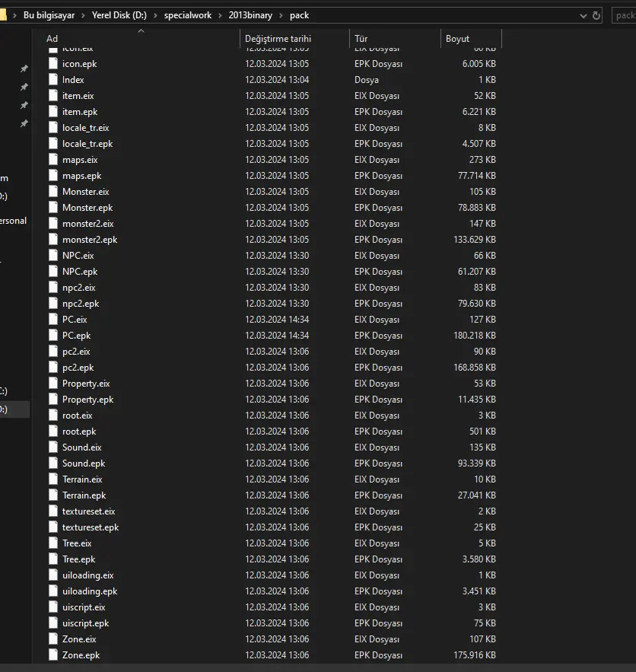Click the uiloading.epk file icon
The image size is (636, 672).
pyautogui.click(x=53, y=591)
